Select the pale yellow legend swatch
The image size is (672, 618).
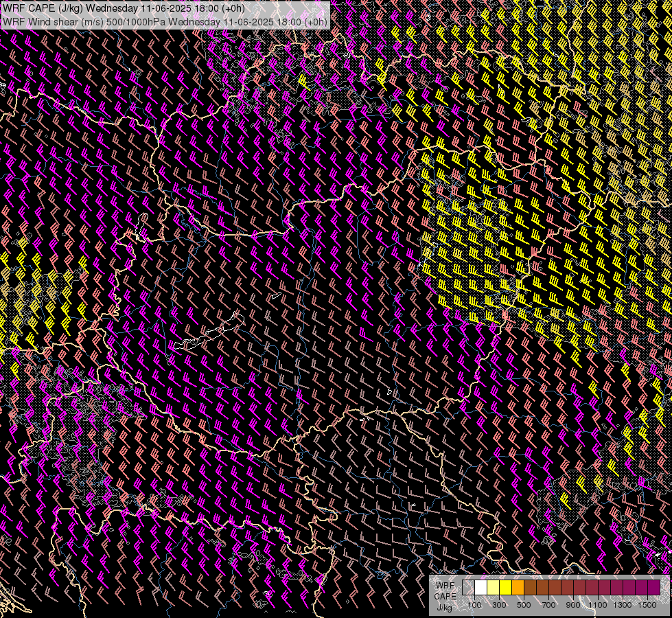coord(494,588)
